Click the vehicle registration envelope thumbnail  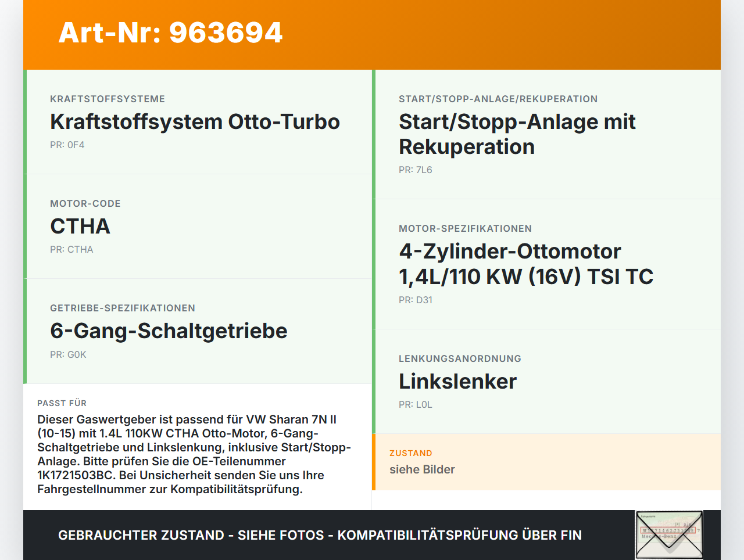click(669, 534)
